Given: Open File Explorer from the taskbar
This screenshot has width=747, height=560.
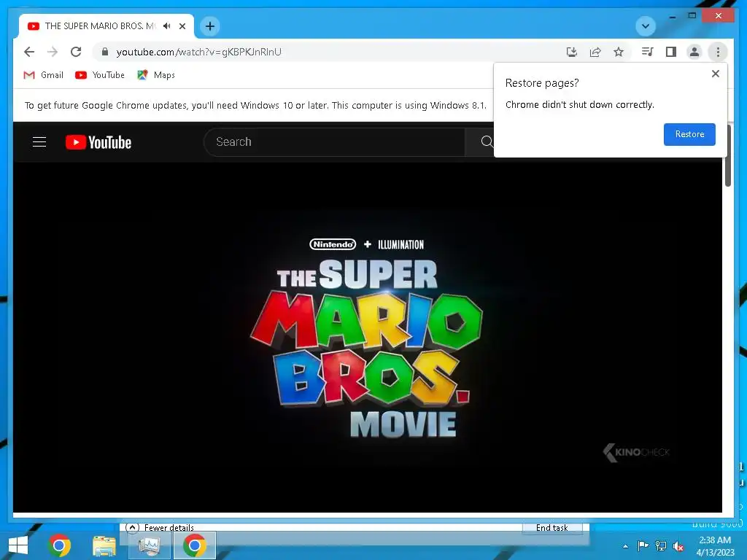Looking at the screenshot, I should (104, 545).
